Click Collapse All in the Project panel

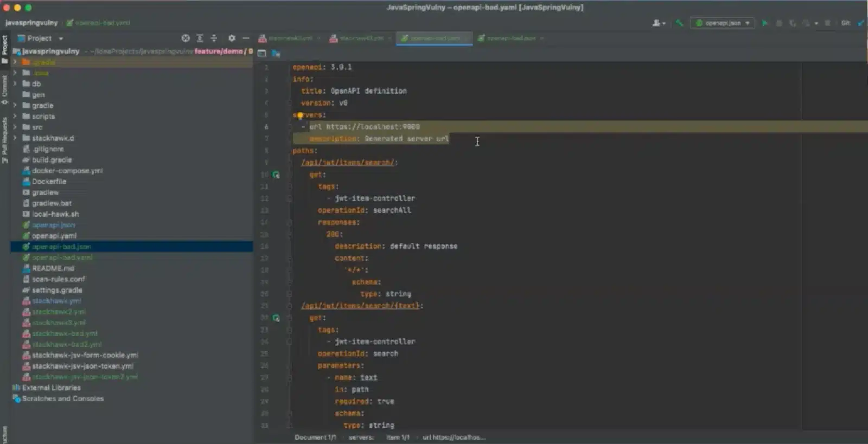(214, 38)
